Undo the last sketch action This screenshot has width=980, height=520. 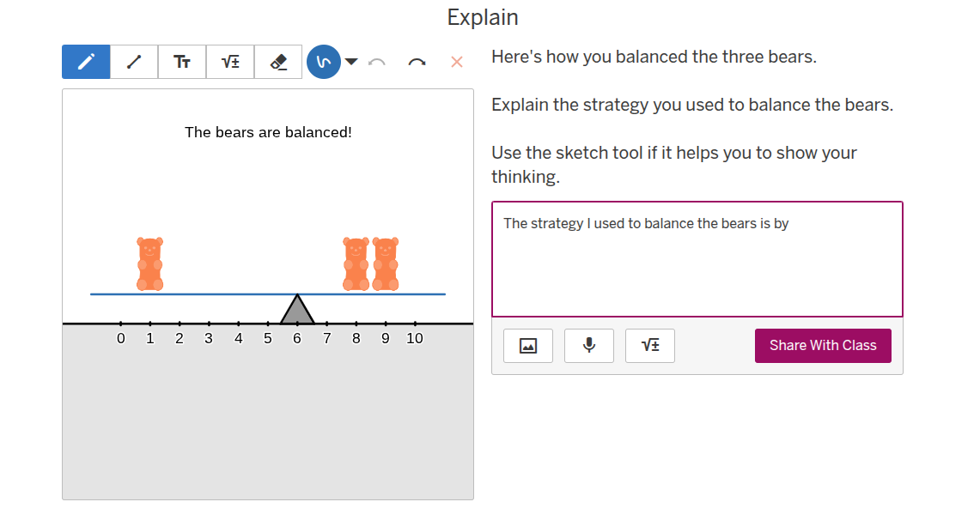point(376,62)
